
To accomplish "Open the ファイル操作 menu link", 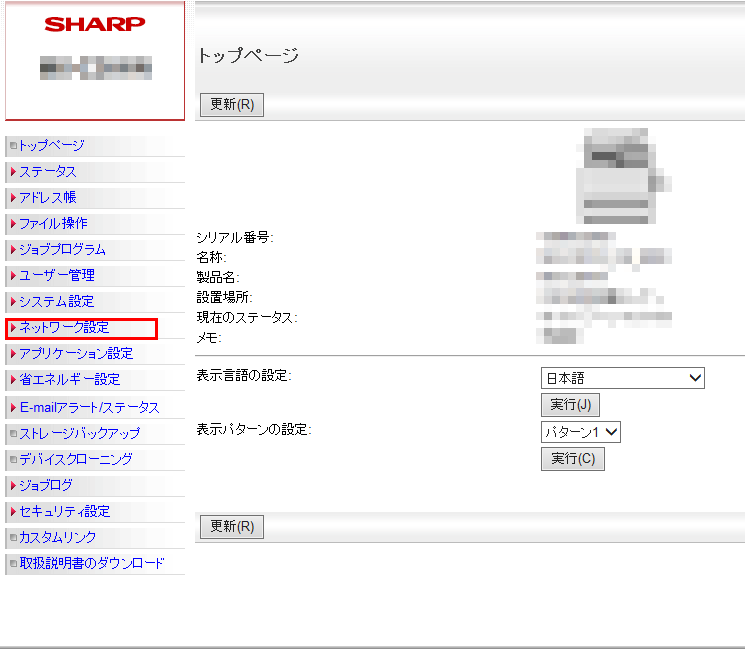I will click(x=53, y=223).
